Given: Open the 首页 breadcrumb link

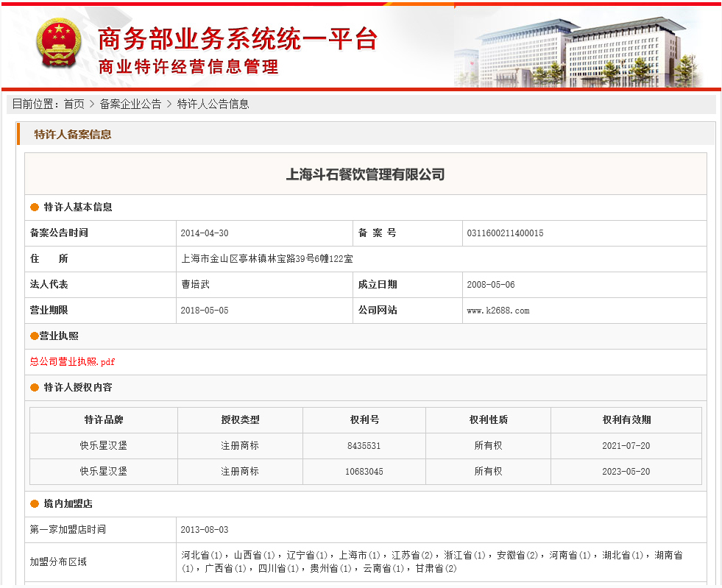Looking at the screenshot, I should pos(74,104).
